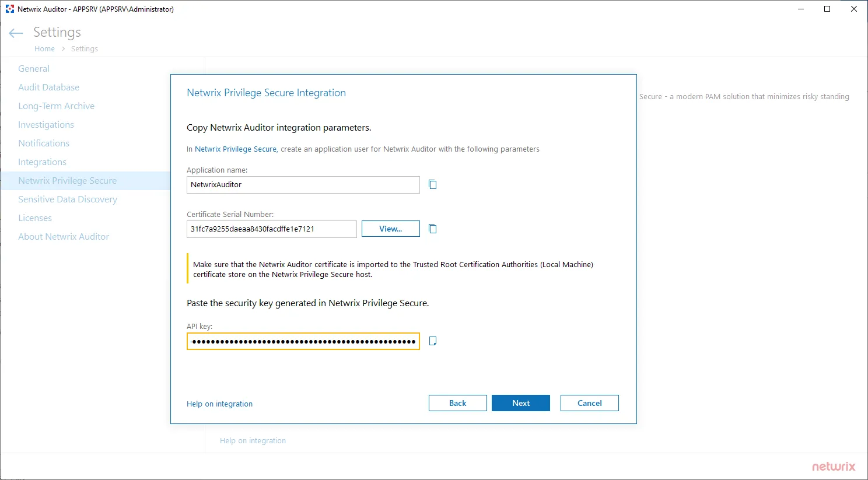Image resolution: width=868 pixels, height=480 pixels.
Task: Paste the API key from clipboard icon
Action: (433, 341)
